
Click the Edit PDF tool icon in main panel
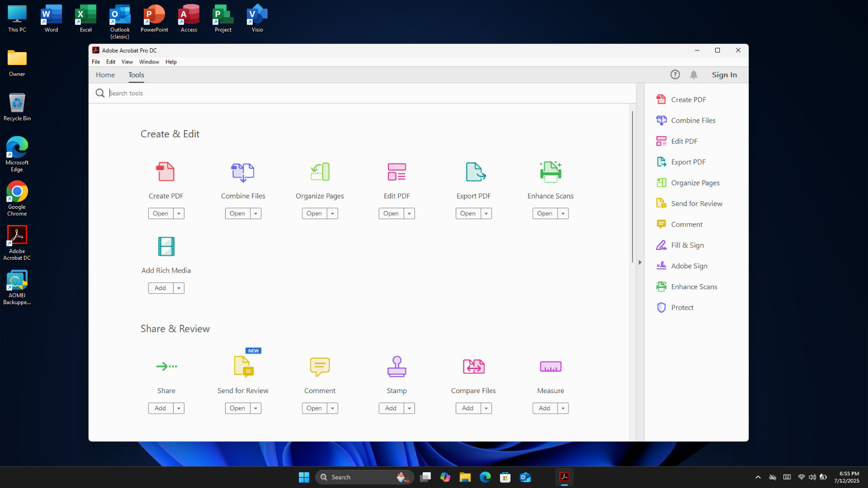coord(397,172)
